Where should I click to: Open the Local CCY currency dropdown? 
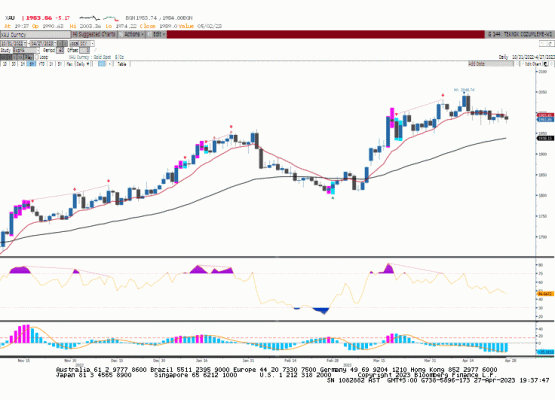pyautogui.click(x=82, y=44)
